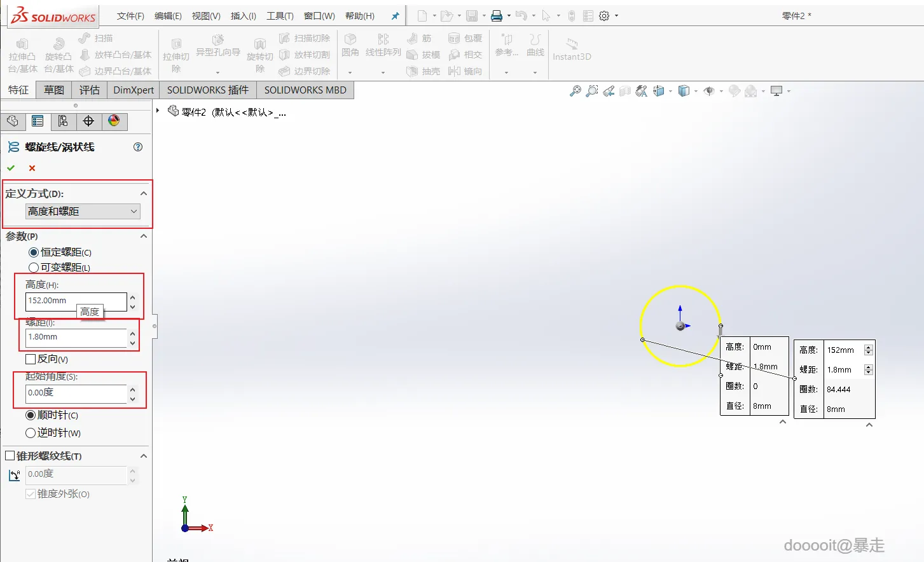Open the 异型孔向导 dropdown arrow
924x562 pixels.
pos(218,72)
